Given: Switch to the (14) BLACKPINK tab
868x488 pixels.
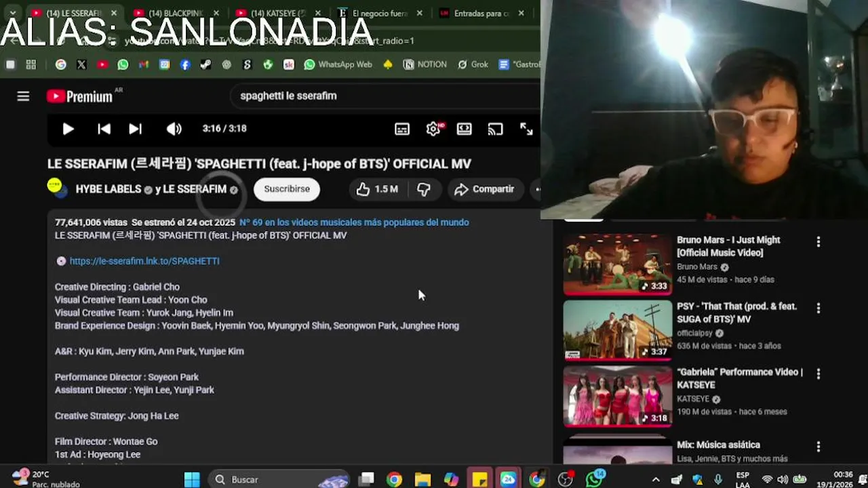Looking at the screenshot, I should pyautogui.click(x=176, y=13).
